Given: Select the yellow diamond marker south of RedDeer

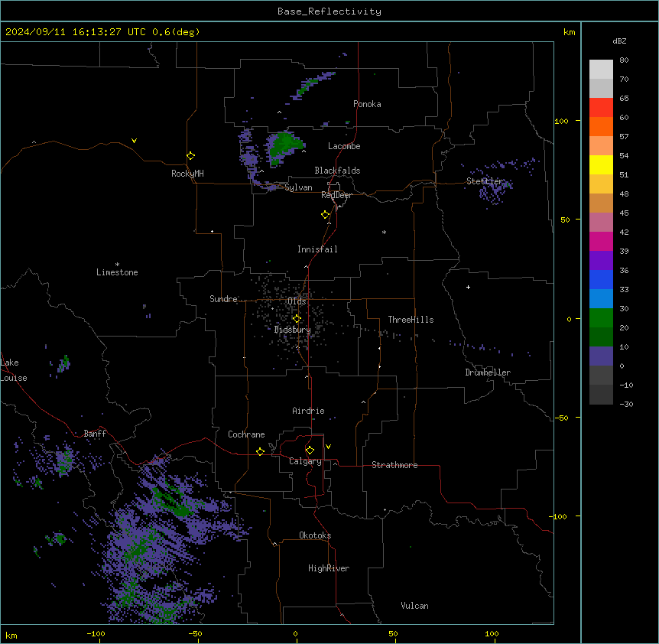Looking at the screenshot, I should (x=325, y=214).
